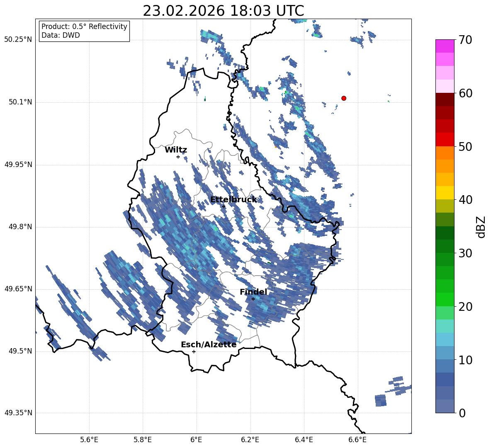Click the red dot radar site marker

point(343,98)
